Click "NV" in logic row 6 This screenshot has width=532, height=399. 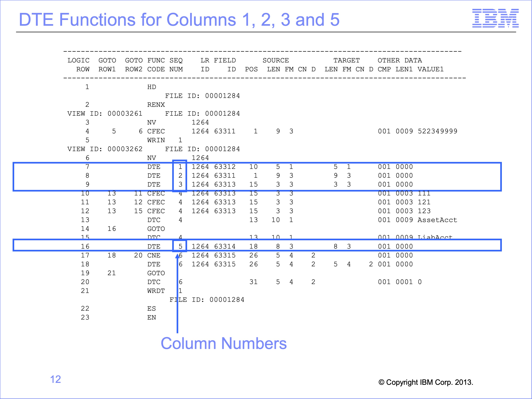(x=151, y=158)
